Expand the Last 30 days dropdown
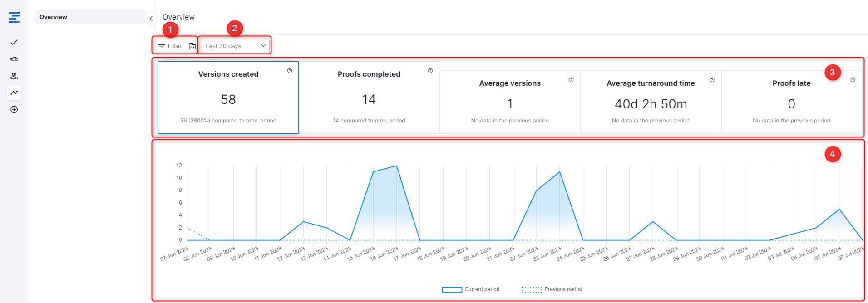 [x=236, y=46]
